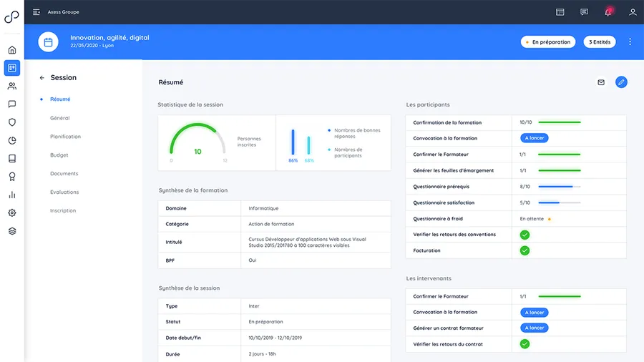Viewport: 644px width, 362px height.
Task: Open the shield icon in sidebar
Action: pos(12,122)
